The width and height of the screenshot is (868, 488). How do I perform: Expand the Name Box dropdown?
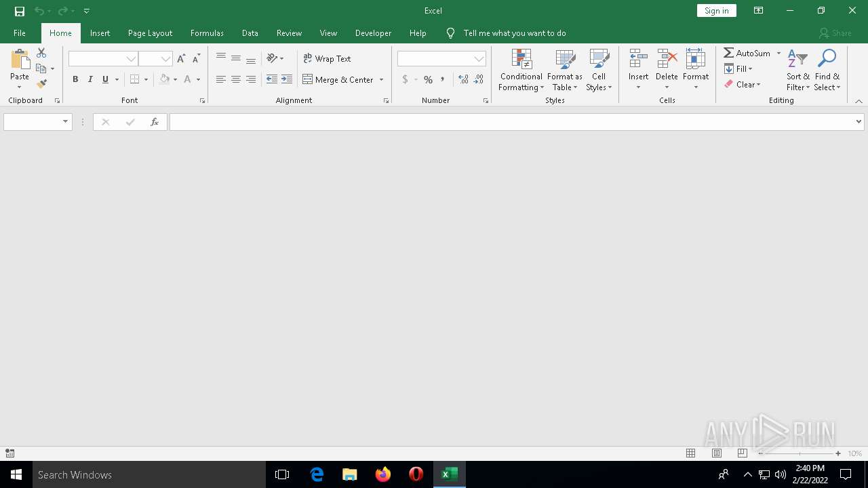pyautogui.click(x=66, y=122)
